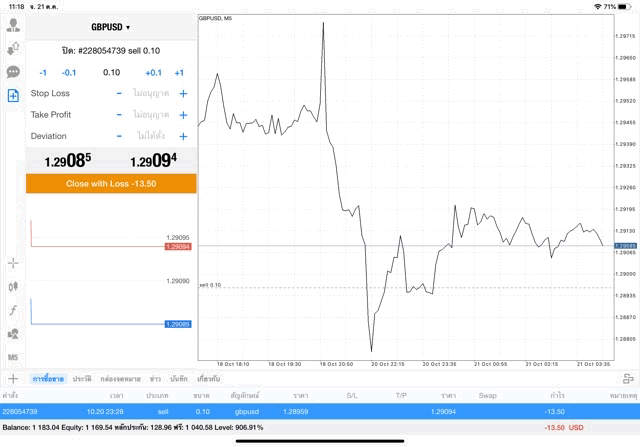Screen dimensions: 640x447
Task: Increase volume by +0.1
Action: tap(153, 72)
